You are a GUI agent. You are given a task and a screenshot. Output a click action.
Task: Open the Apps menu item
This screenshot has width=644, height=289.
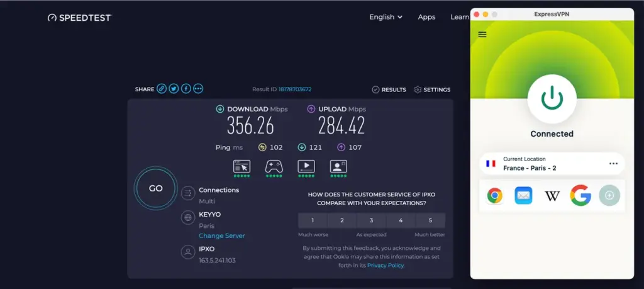pyautogui.click(x=426, y=17)
